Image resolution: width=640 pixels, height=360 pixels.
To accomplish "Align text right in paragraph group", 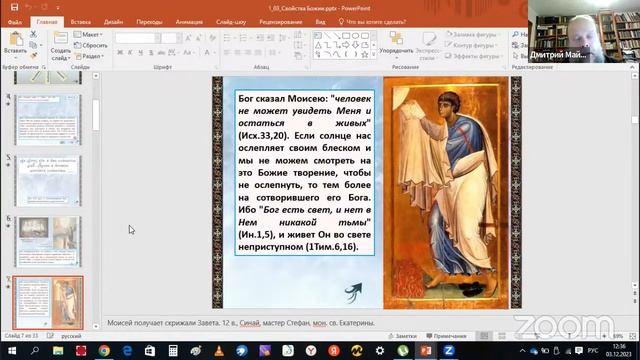I will tap(248, 53).
